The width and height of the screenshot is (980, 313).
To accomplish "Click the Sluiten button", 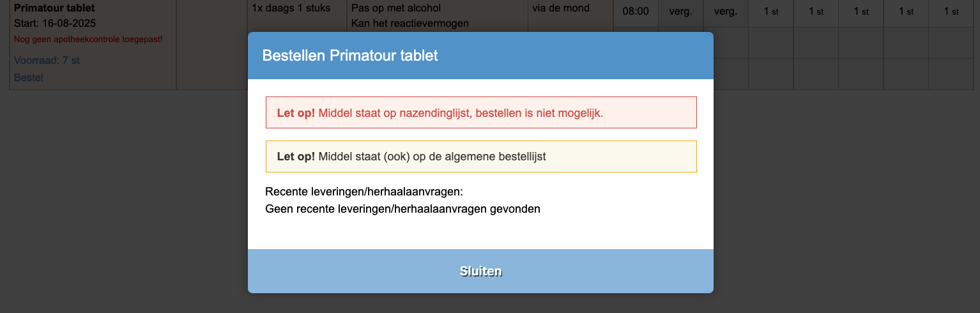I will 480,271.
